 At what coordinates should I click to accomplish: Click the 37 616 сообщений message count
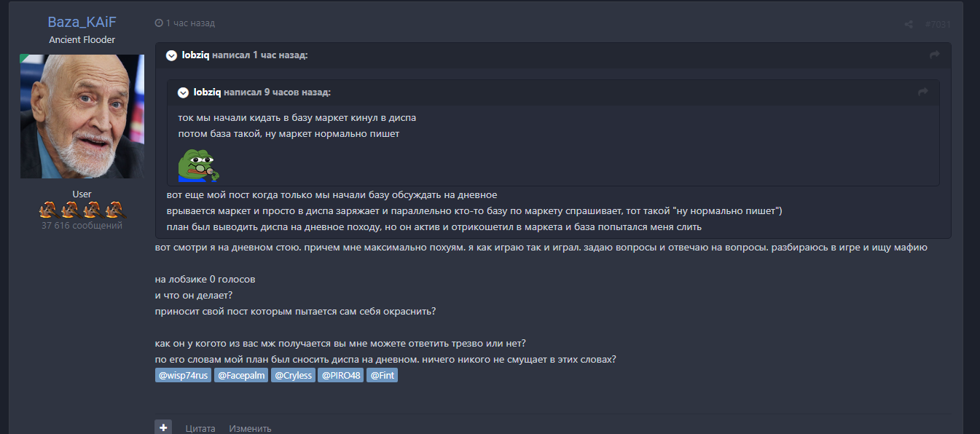82,226
